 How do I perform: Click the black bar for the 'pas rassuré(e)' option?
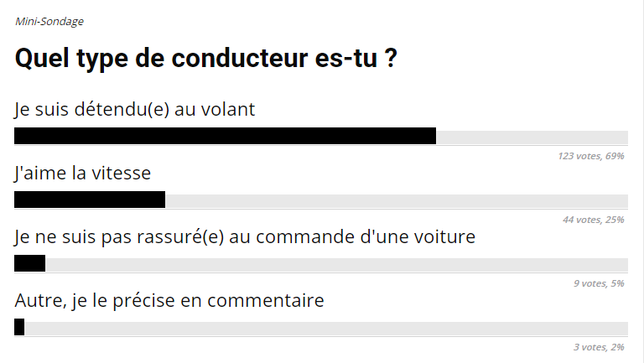(29, 264)
